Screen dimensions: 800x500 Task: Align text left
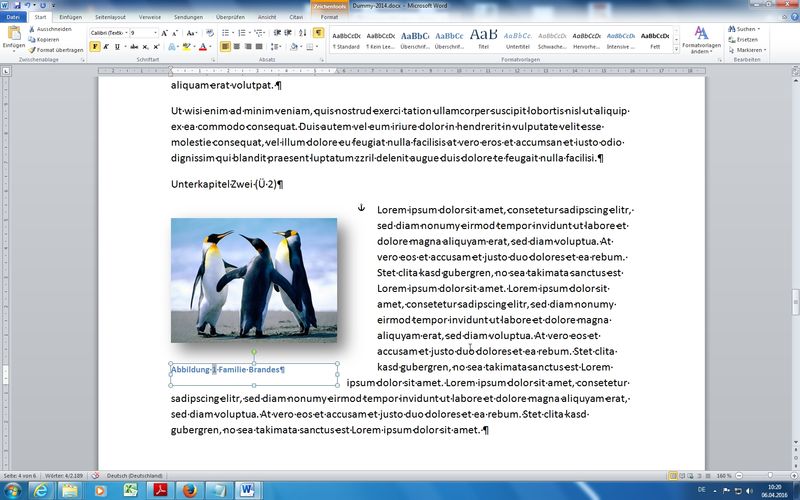pyautogui.click(x=226, y=47)
